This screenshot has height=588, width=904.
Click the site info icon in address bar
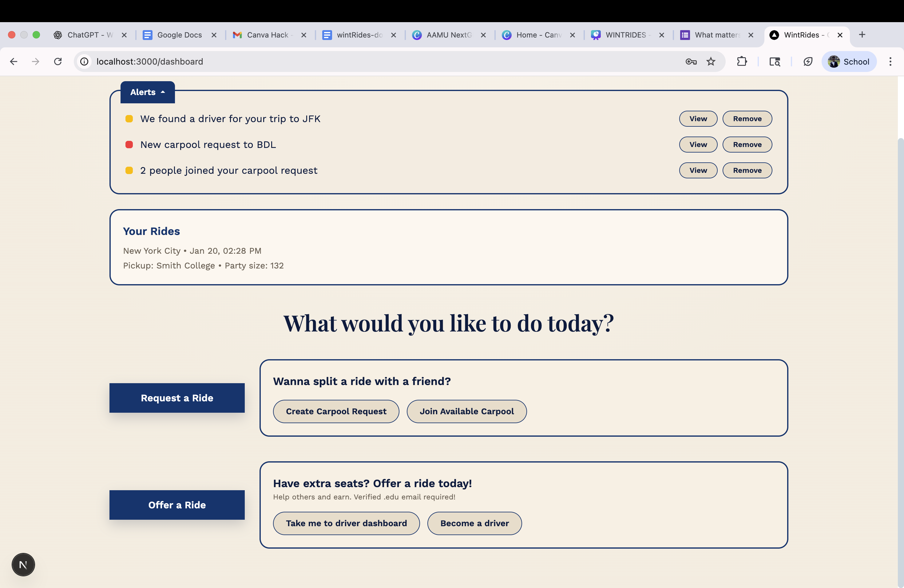click(x=84, y=62)
